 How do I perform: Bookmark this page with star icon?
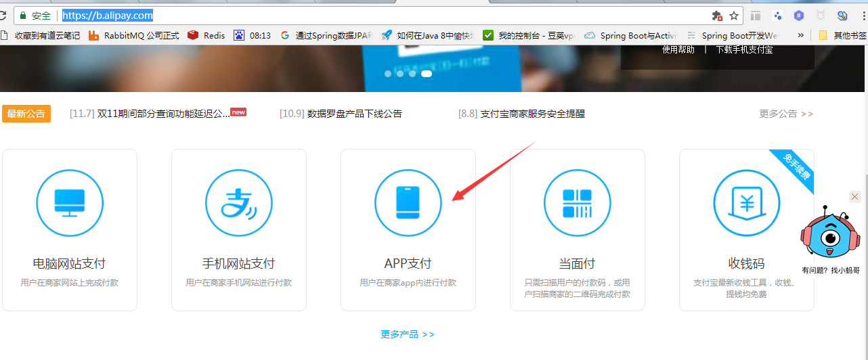click(x=734, y=16)
